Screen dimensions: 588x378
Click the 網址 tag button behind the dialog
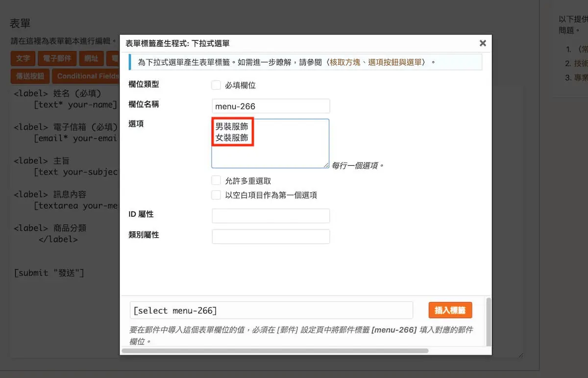click(91, 58)
